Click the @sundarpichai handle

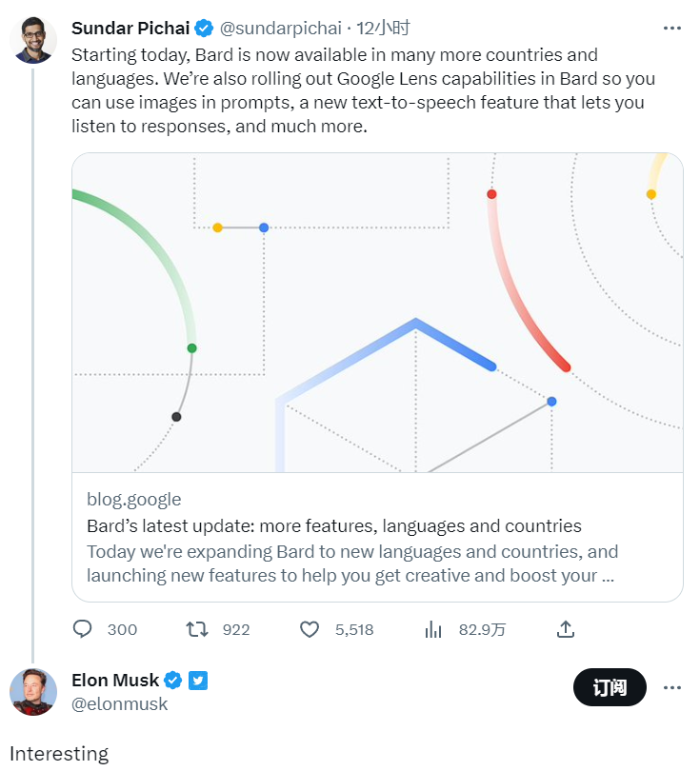point(281,28)
